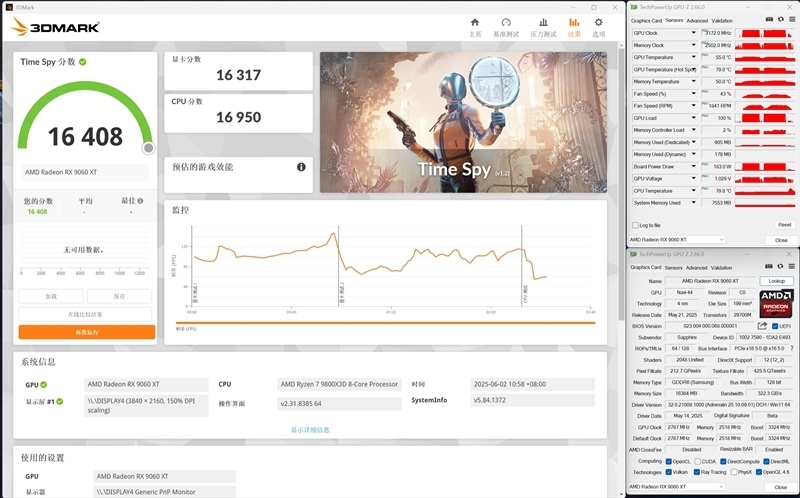The height and width of the screenshot is (498, 800).
Task: Click GPU-Z title bar icon, lower window
Action: (x=634, y=254)
